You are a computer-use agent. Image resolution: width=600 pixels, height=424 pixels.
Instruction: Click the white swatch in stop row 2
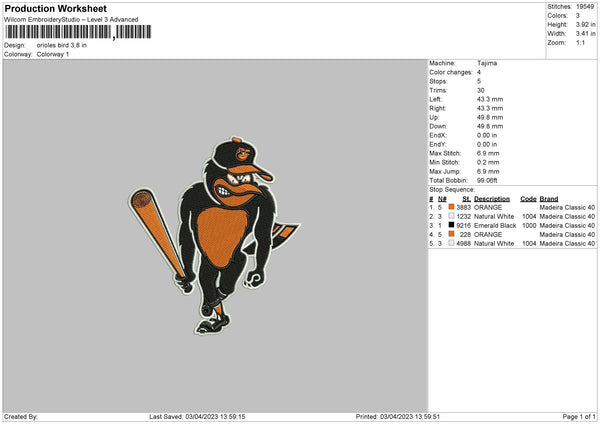[x=451, y=216]
